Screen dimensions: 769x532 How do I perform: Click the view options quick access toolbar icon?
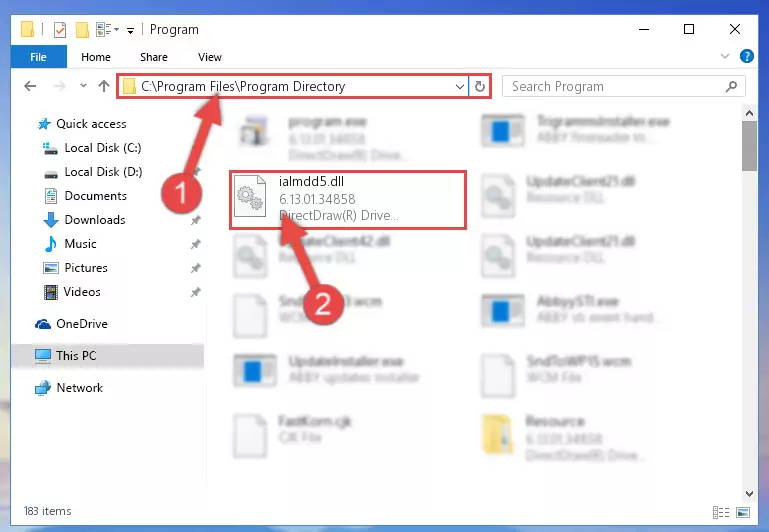tap(107, 29)
